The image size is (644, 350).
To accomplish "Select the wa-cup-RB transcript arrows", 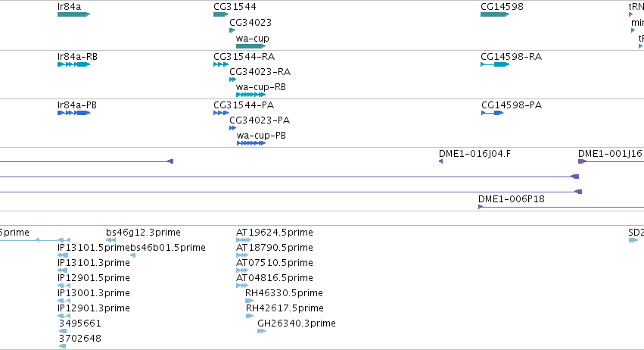I will click(x=251, y=95).
